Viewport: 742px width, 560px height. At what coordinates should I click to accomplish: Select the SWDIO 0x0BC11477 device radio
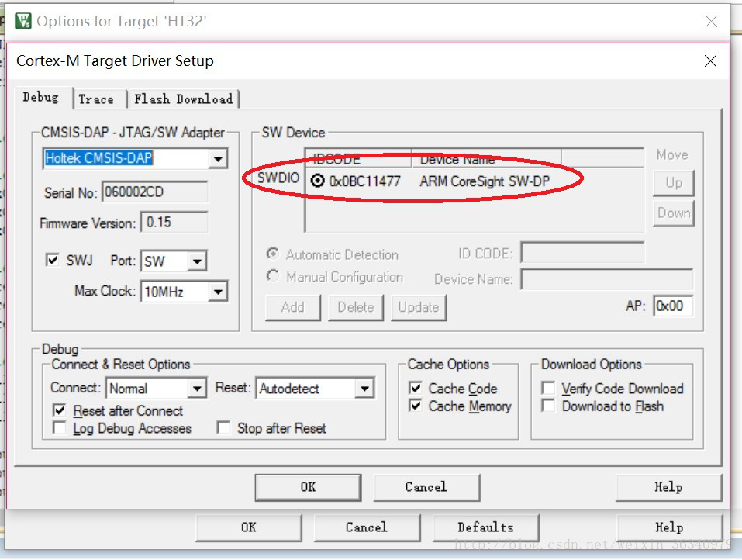point(318,181)
